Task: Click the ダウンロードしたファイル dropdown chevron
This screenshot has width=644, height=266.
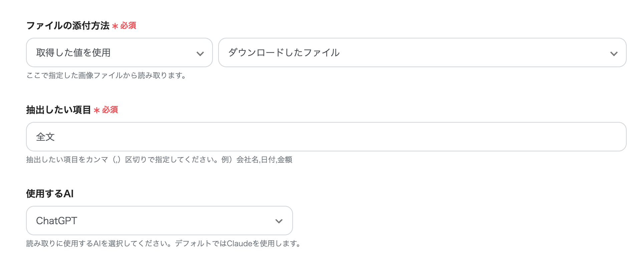Action: tap(614, 52)
